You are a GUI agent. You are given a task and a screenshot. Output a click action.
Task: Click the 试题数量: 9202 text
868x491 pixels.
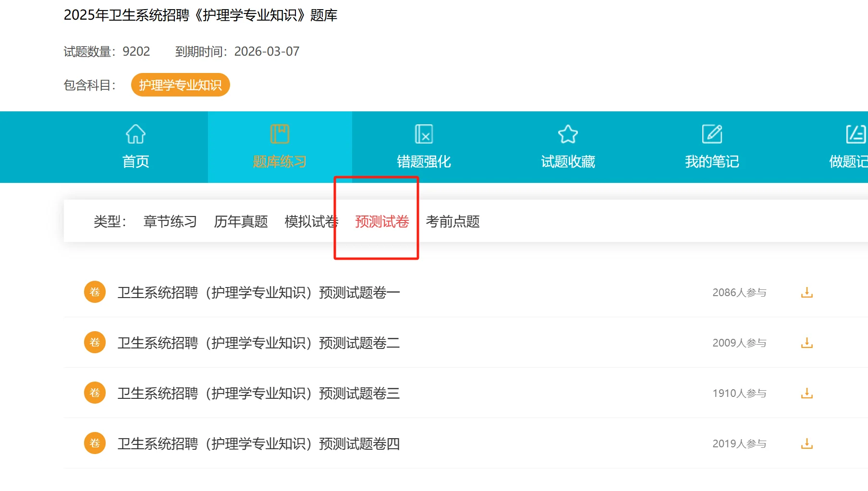coord(107,51)
